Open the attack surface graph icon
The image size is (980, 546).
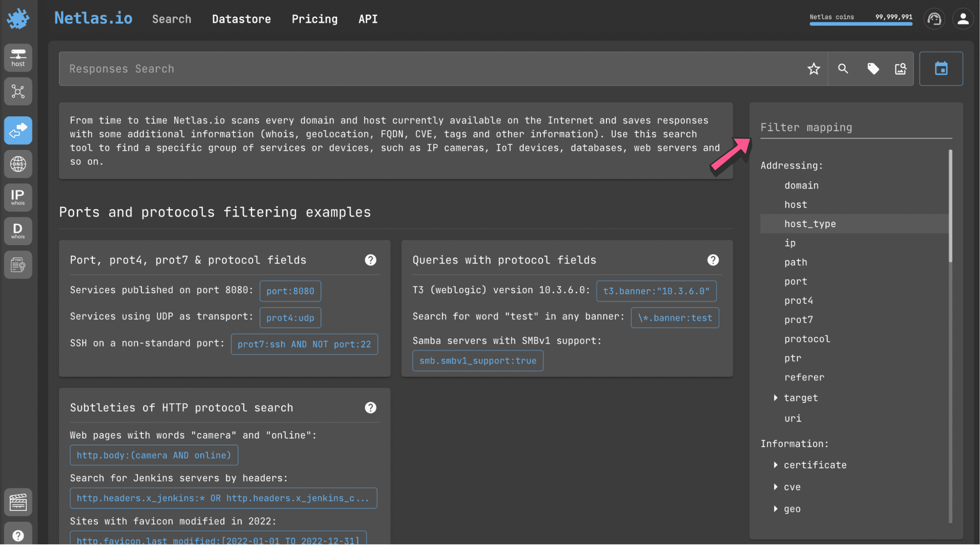pos(18,92)
